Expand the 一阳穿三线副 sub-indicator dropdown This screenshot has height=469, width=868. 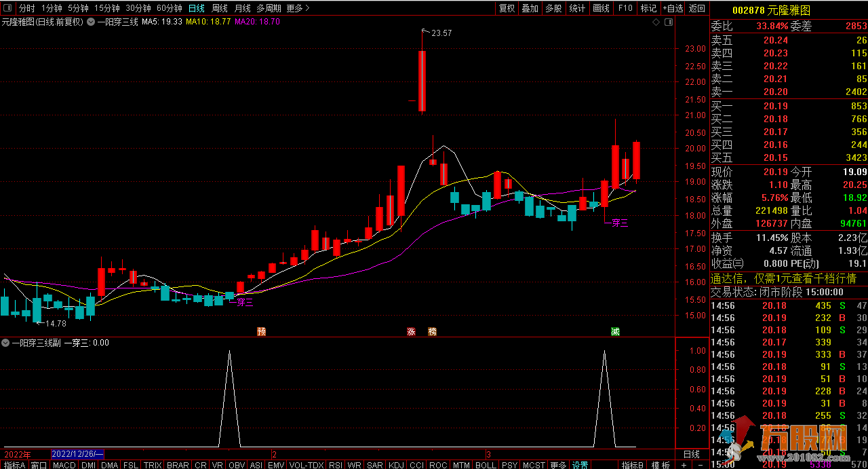[x=5, y=343]
